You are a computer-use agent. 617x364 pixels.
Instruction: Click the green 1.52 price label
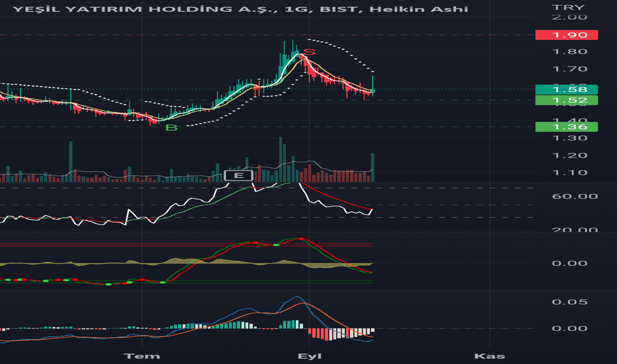click(x=567, y=101)
